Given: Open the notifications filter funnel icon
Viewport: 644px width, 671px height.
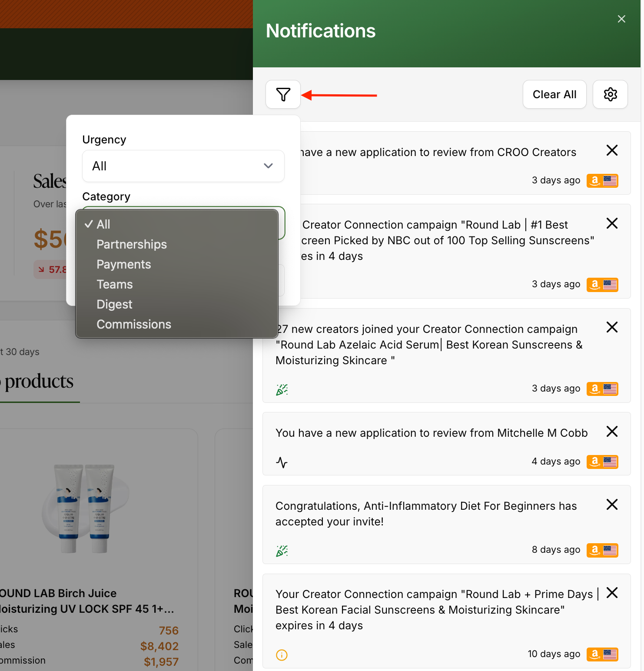Looking at the screenshot, I should tap(283, 94).
